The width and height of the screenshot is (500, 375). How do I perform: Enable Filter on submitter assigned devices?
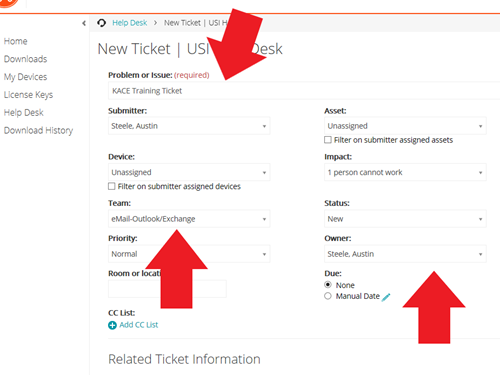pyautogui.click(x=112, y=186)
